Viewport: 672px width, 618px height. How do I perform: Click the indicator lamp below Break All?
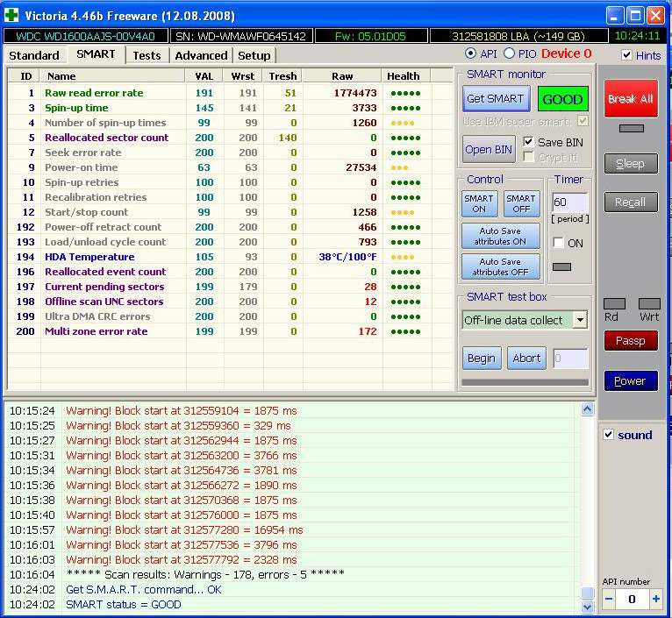pos(632,128)
